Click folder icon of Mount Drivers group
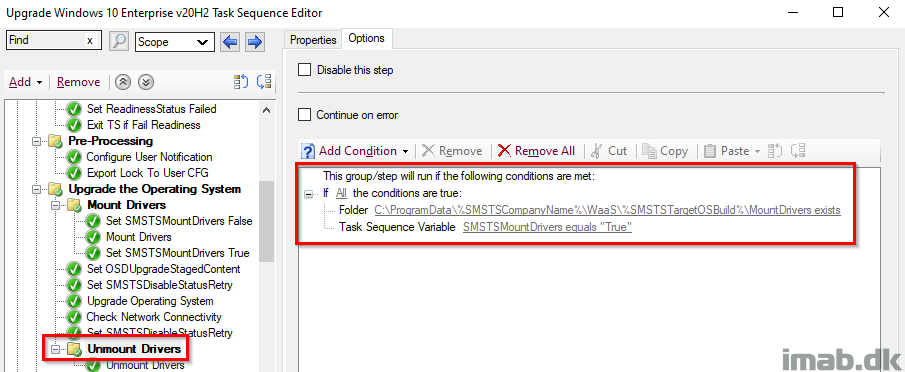Viewport: 905px width, 372px height. (x=74, y=205)
